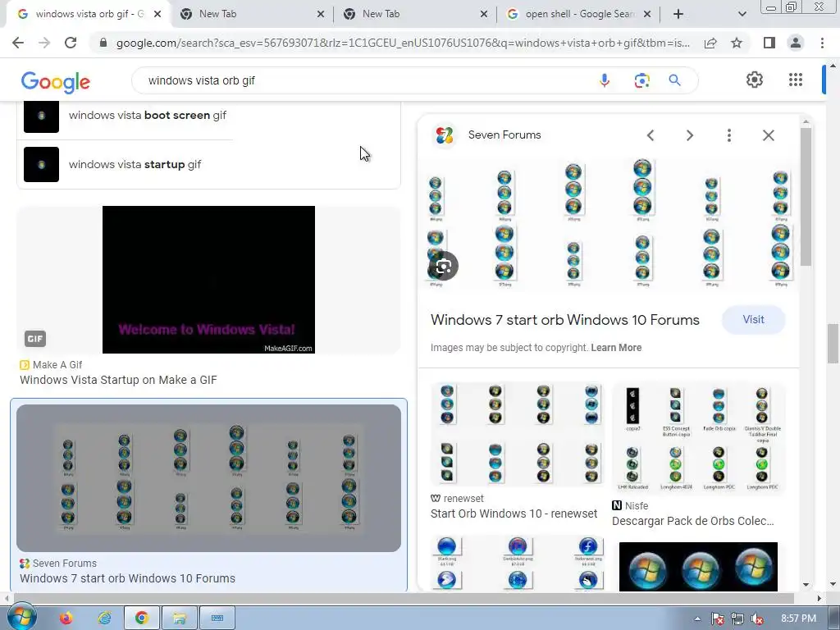Open the network tray icon
840x630 pixels.
coord(737,619)
